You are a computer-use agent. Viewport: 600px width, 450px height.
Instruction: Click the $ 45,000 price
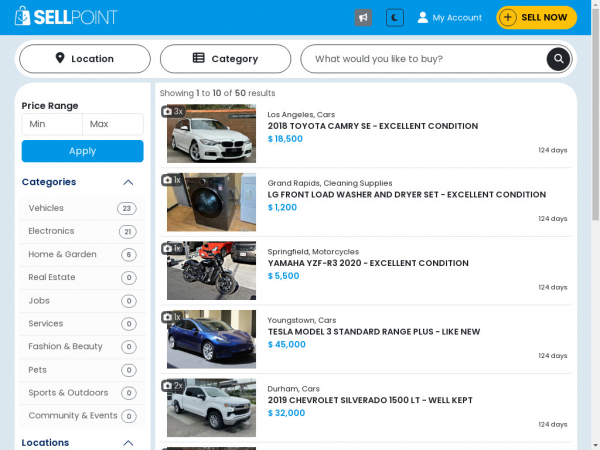click(287, 344)
